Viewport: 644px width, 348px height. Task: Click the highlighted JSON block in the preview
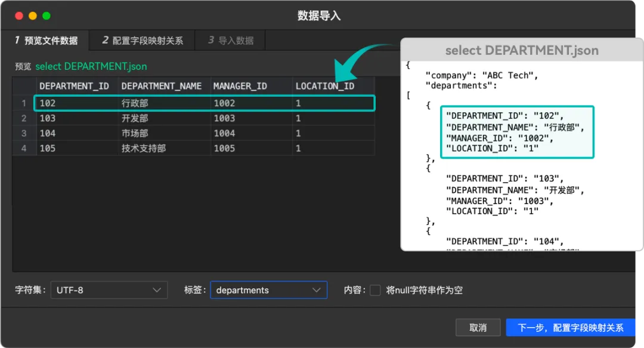pos(517,132)
